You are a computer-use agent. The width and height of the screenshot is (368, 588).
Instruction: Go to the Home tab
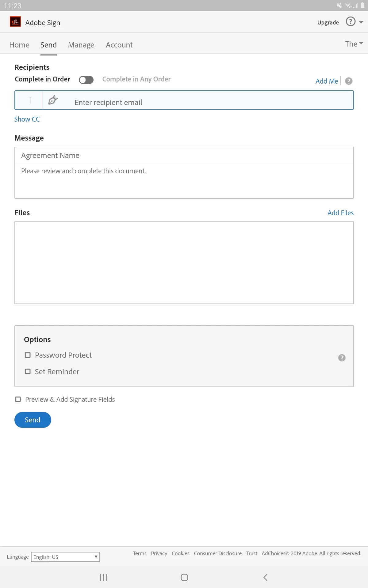[x=19, y=45]
